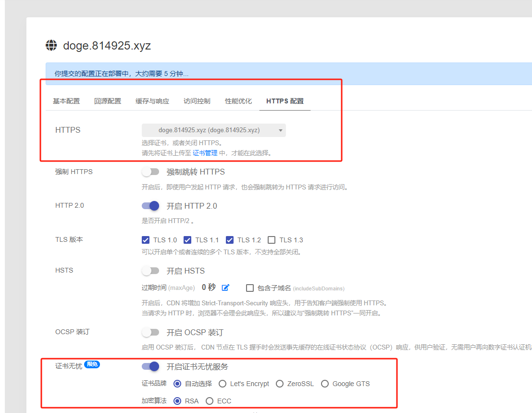
Task: Turn on the OCSP 装订 switch
Action: (150, 332)
